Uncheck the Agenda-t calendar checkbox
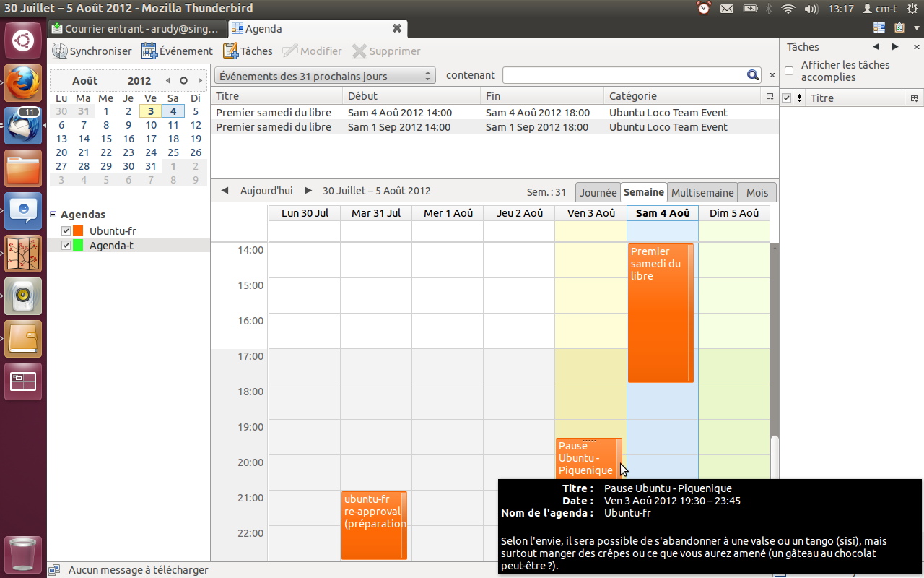This screenshot has width=924, height=578. [x=66, y=246]
